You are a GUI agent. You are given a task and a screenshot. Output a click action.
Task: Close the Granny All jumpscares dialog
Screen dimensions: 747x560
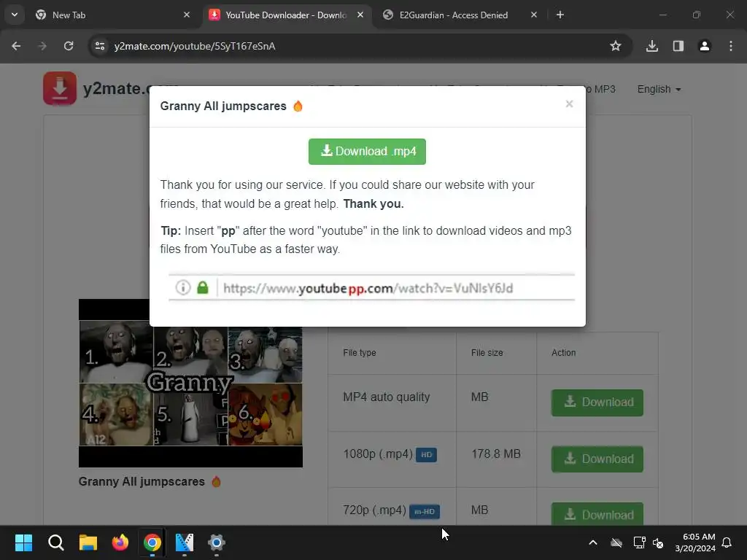569,104
